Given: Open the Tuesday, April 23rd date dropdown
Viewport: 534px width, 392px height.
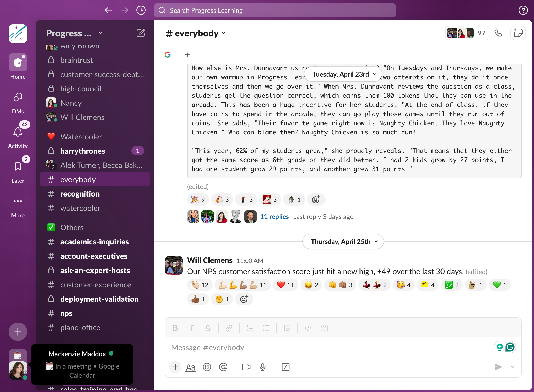Looking at the screenshot, I should tap(343, 74).
